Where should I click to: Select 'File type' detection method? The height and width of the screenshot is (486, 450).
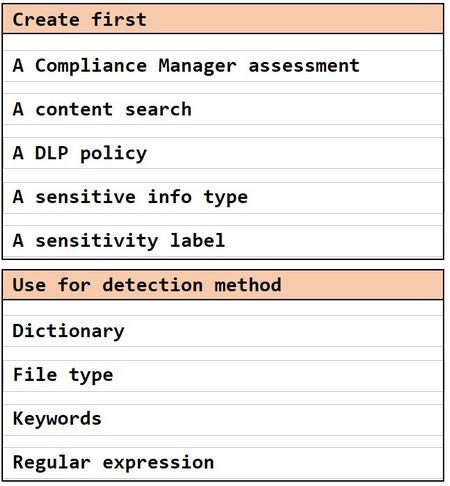click(223, 375)
